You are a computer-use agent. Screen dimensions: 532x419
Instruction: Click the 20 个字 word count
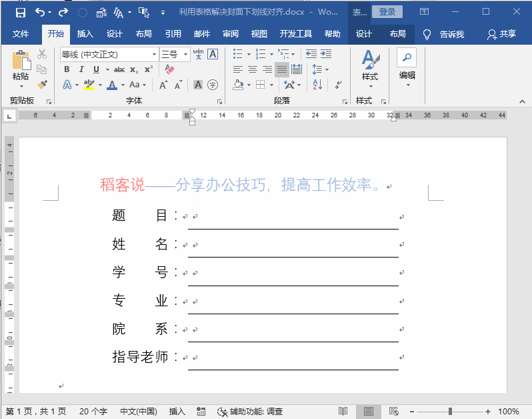[x=93, y=412]
